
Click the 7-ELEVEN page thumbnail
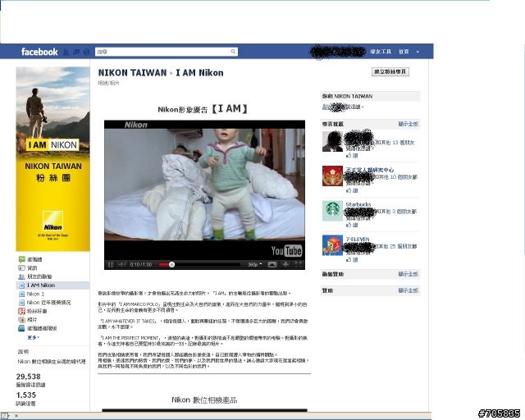click(x=332, y=245)
